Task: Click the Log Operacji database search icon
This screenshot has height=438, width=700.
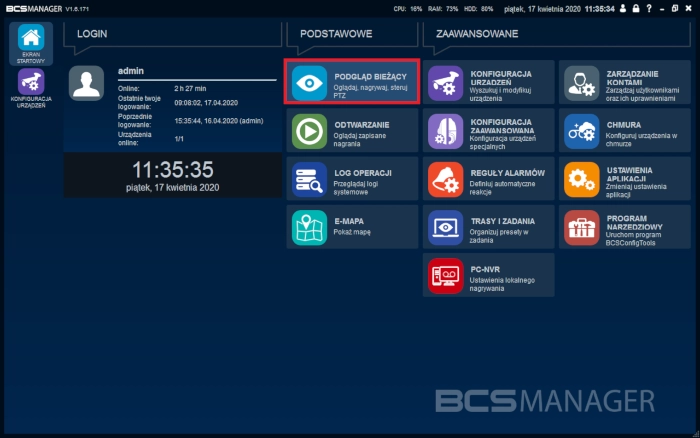Action: pos(309,179)
